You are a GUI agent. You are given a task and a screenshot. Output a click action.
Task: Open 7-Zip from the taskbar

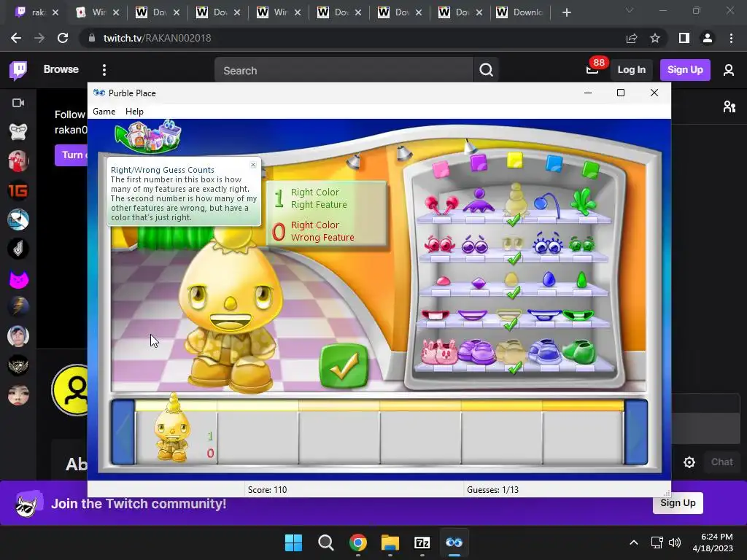click(x=422, y=542)
